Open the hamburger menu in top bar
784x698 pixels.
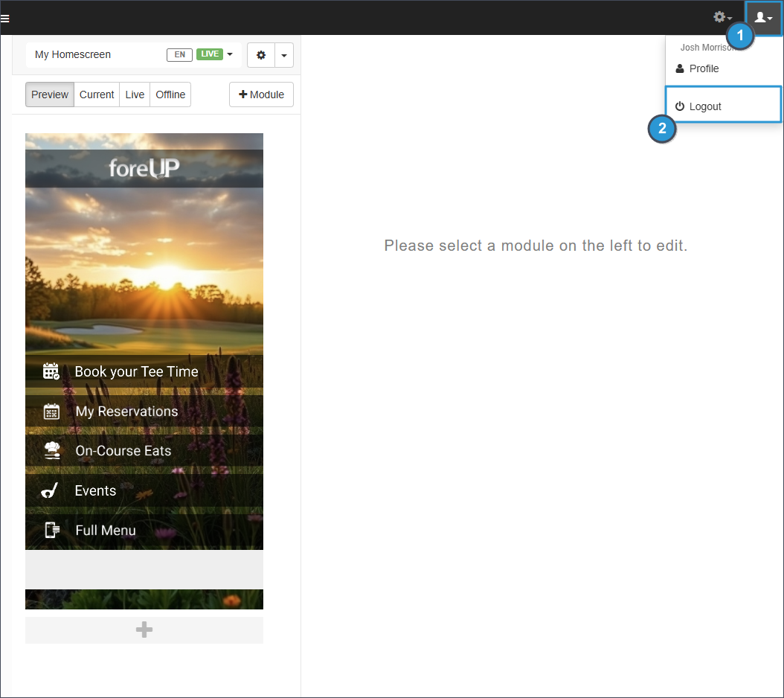click(x=5, y=19)
